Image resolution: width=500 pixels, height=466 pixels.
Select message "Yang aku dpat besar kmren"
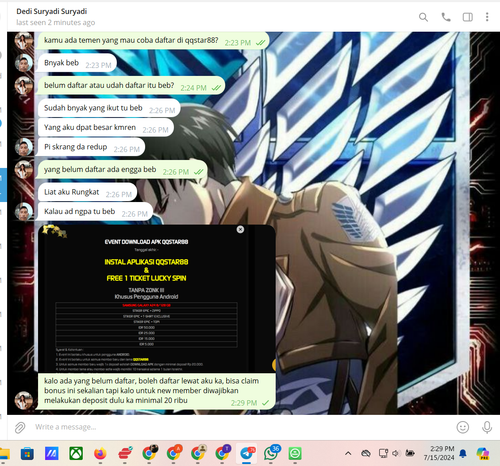pos(106,128)
